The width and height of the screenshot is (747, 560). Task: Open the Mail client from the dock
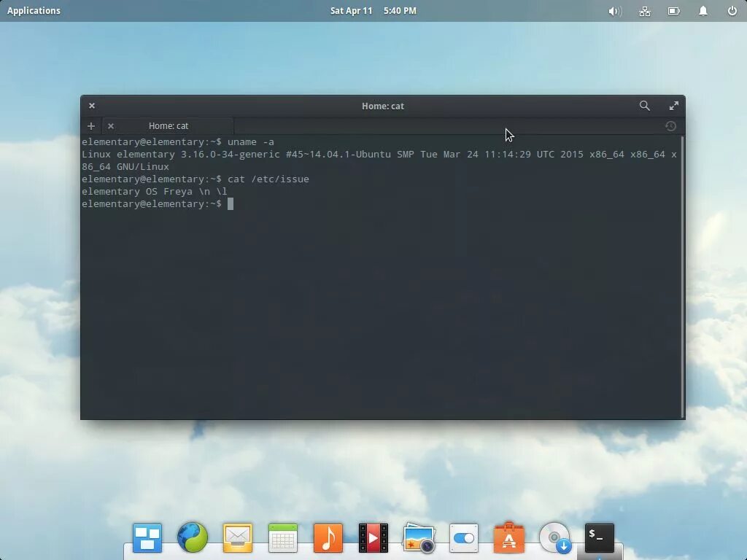[x=237, y=537]
